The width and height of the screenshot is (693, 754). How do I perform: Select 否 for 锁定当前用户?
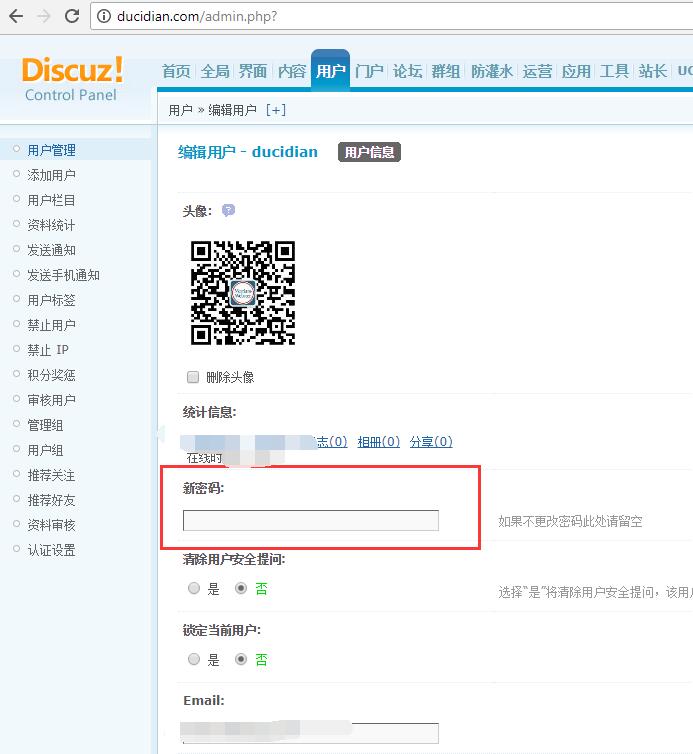coord(241,659)
